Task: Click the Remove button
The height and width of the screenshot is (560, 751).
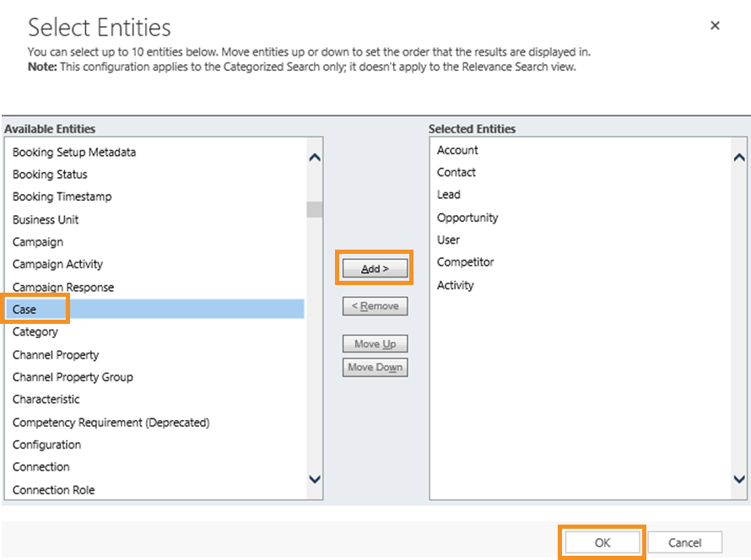Action: [374, 306]
